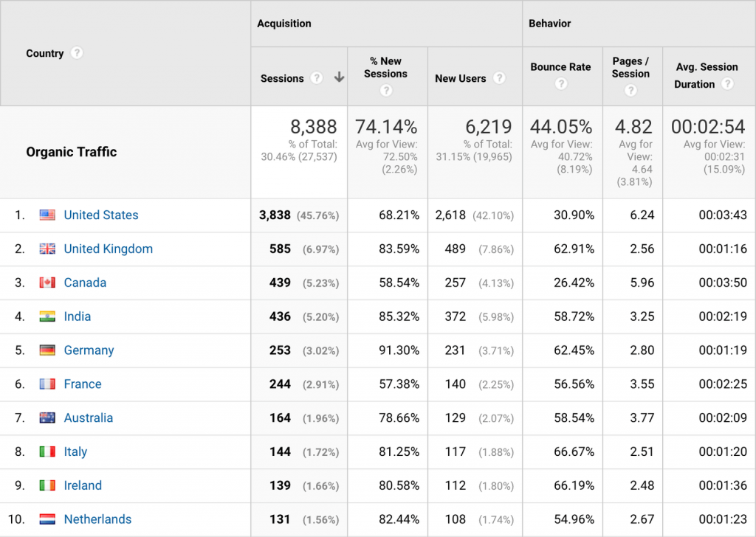This screenshot has width=756, height=537.
Task: Select overall session duration 00:02:54
Action: coord(708,127)
